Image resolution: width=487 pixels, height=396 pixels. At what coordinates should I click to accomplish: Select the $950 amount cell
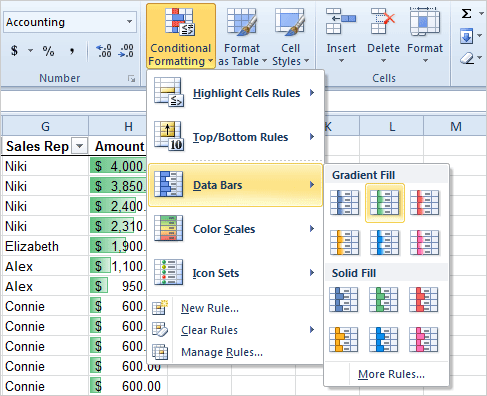tap(118, 286)
